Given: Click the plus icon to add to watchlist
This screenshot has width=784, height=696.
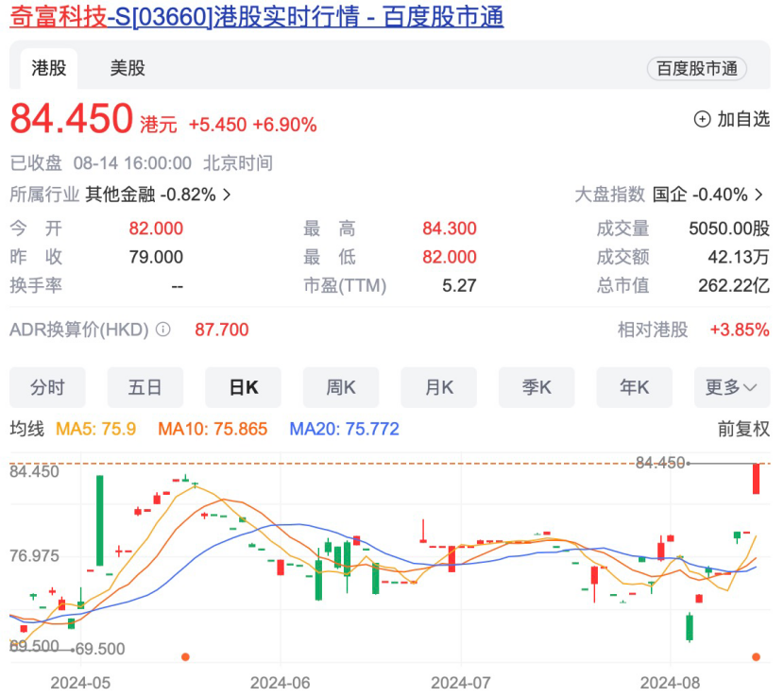Looking at the screenshot, I should click(702, 119).
